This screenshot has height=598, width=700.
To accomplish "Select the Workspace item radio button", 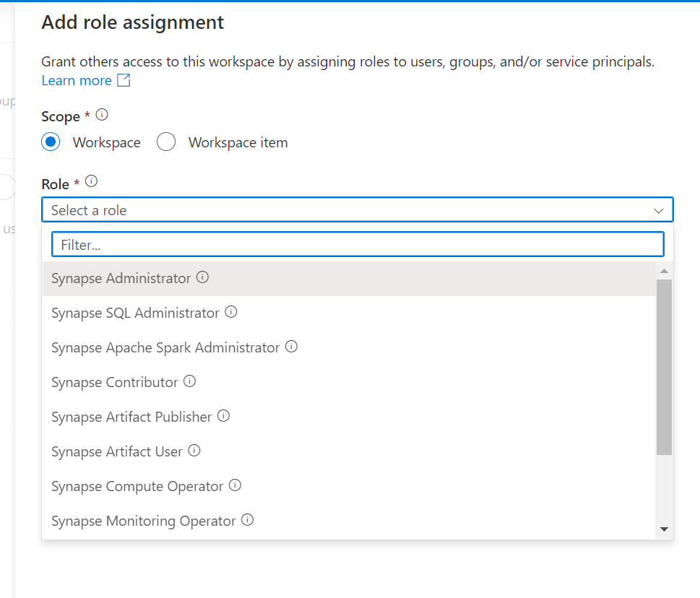I will pyautogui.click(x=166, y=142).
